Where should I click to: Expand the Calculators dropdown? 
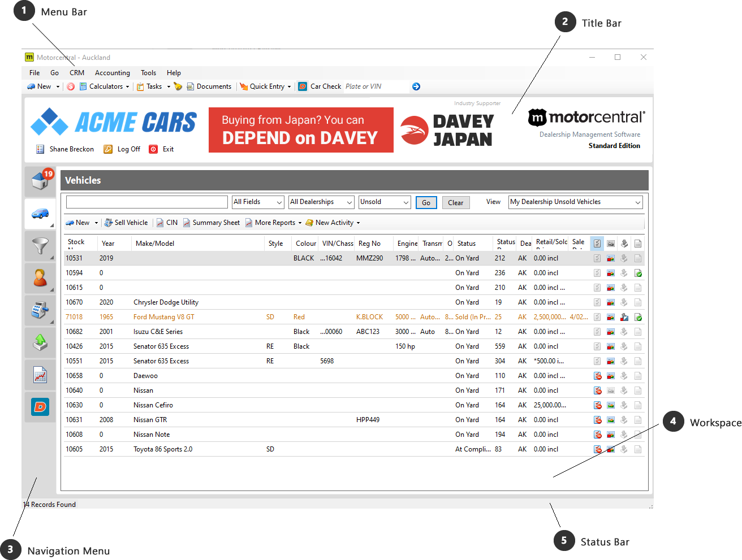point(127,87)
